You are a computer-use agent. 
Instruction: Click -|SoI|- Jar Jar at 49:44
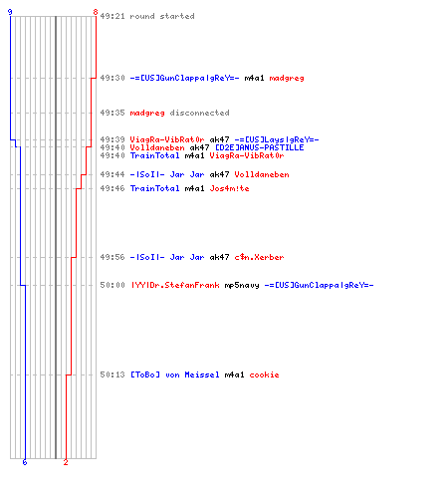tap(167, 174)
